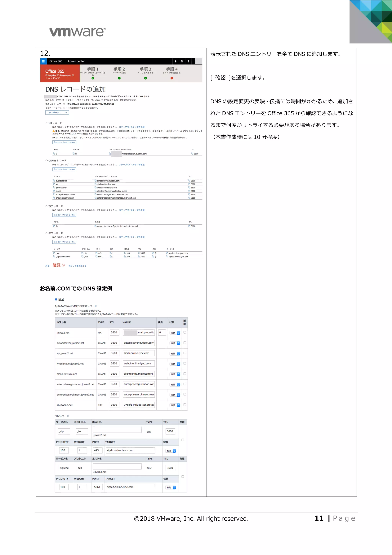Copy the lyncdiscover host name
392x555 pixels.
point(54,187)
